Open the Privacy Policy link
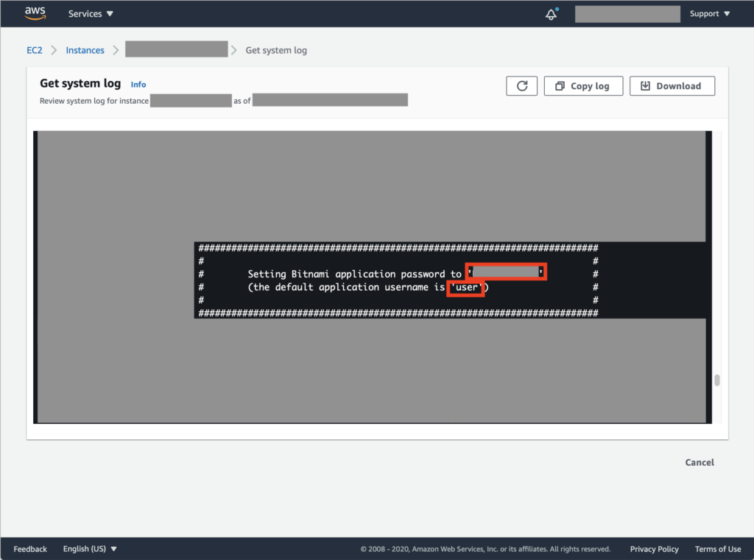754x560 pixels. (654, 549)
